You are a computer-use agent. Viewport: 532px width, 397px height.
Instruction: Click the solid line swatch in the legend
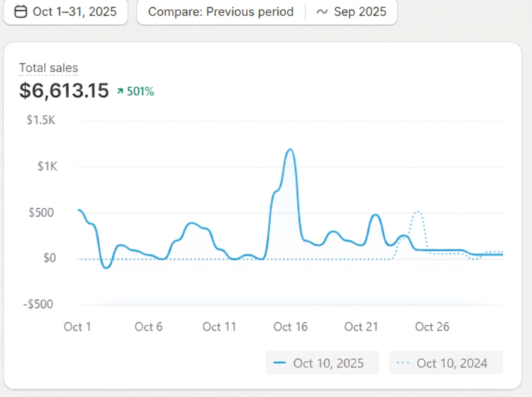pyautogui.click(x=280, y=363)
